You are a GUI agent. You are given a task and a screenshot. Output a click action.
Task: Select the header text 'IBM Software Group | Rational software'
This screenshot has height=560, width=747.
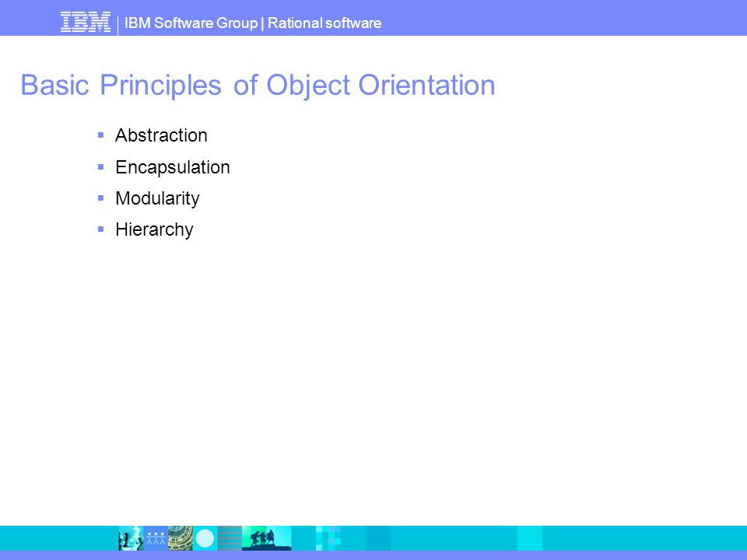coord(253,23)
